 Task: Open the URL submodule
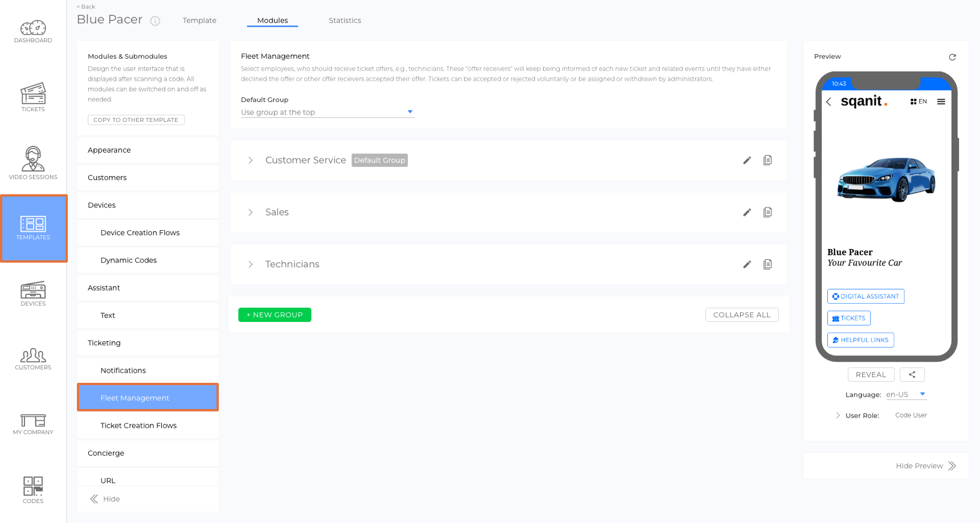148,479
